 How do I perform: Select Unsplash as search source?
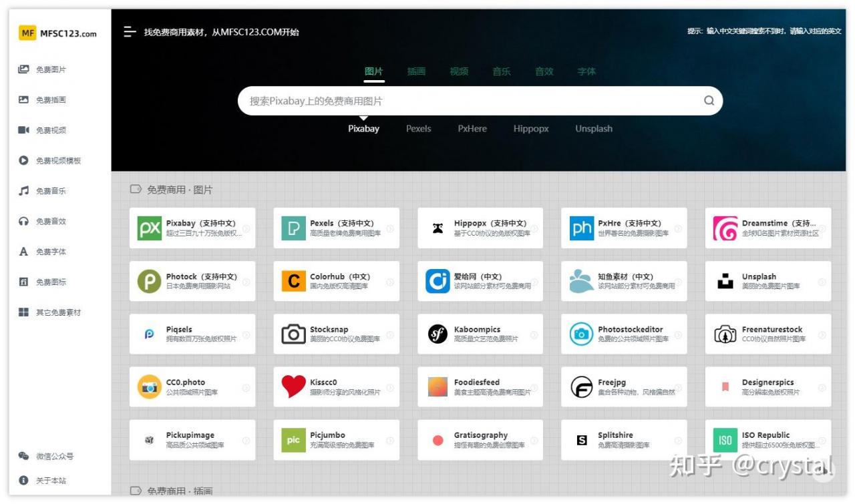594,129
